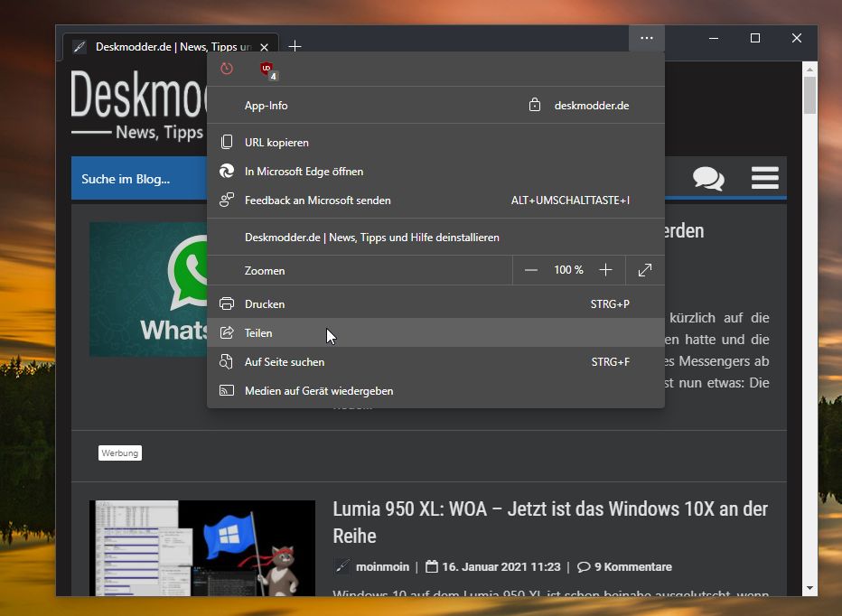Click the red refresh-clock extension icon

(227, 69)
